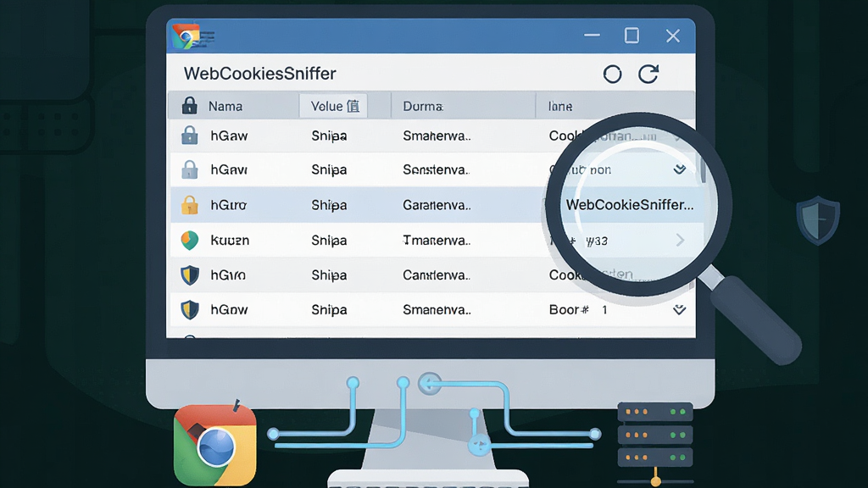Sort by the Nama column header
The width and height of the screenshot is (868, 488).
(x=225, y=106)
